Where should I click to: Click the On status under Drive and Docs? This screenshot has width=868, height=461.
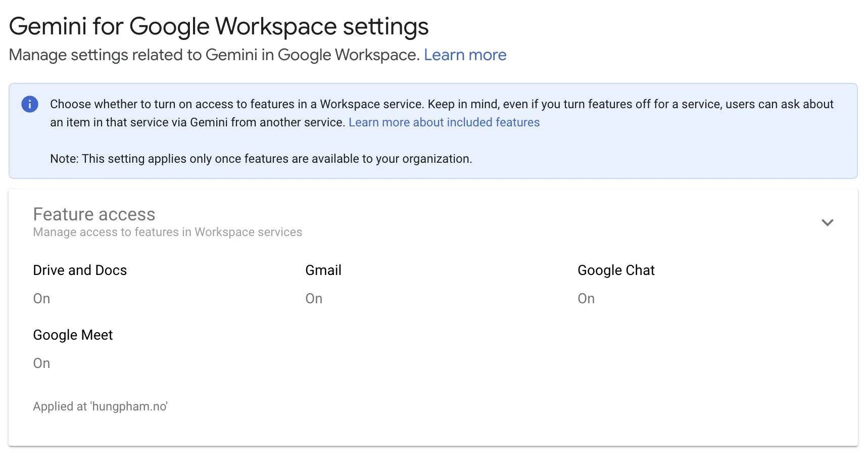coord(41,298)
